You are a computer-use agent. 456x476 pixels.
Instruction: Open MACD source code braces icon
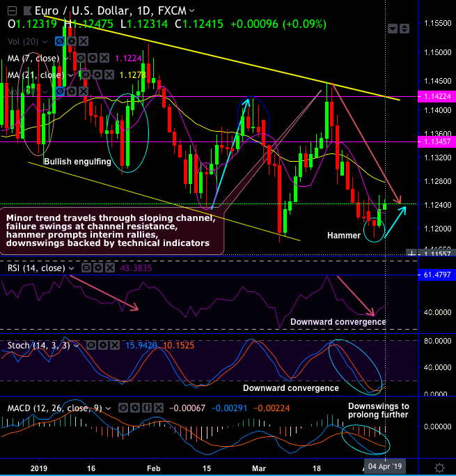coord(147,408)
